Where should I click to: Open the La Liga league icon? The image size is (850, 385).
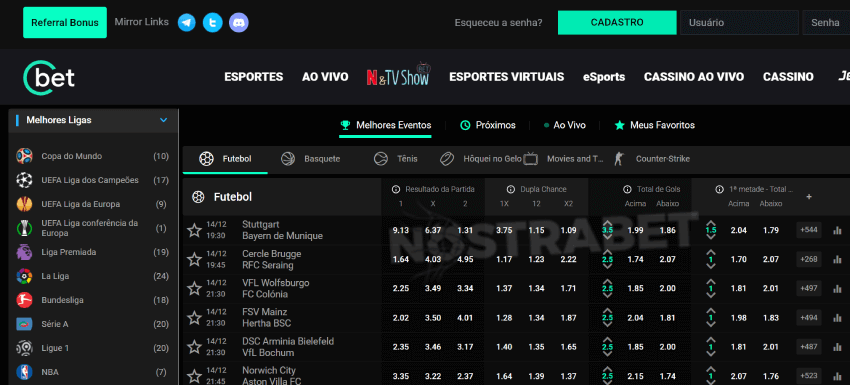[x=24, y=276]
